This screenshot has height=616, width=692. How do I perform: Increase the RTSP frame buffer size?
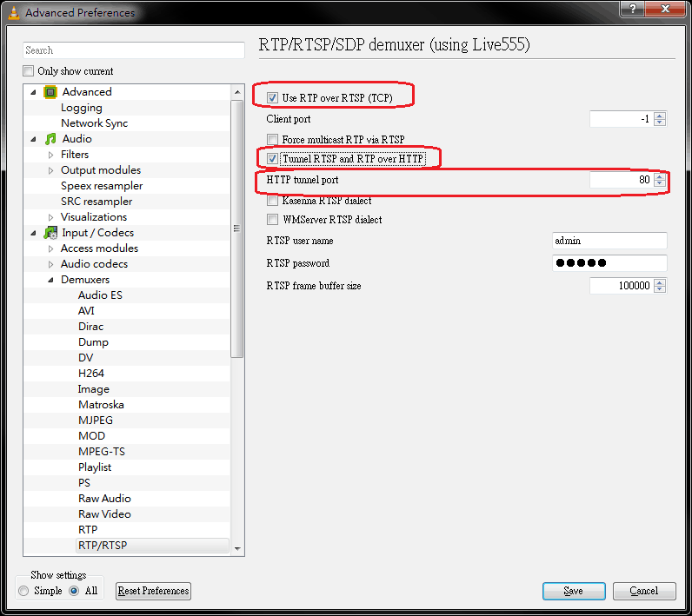pyautogui.click(x=660, y=282)
